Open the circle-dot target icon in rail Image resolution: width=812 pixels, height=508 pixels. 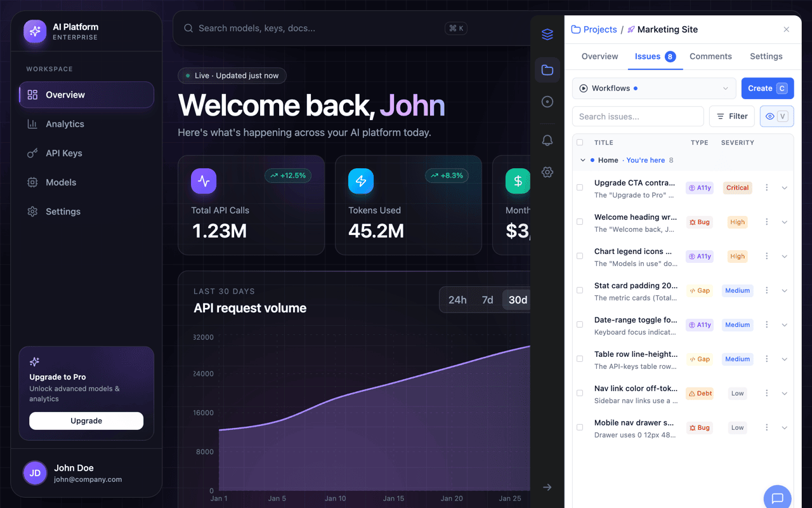click(x=547, y=102)
